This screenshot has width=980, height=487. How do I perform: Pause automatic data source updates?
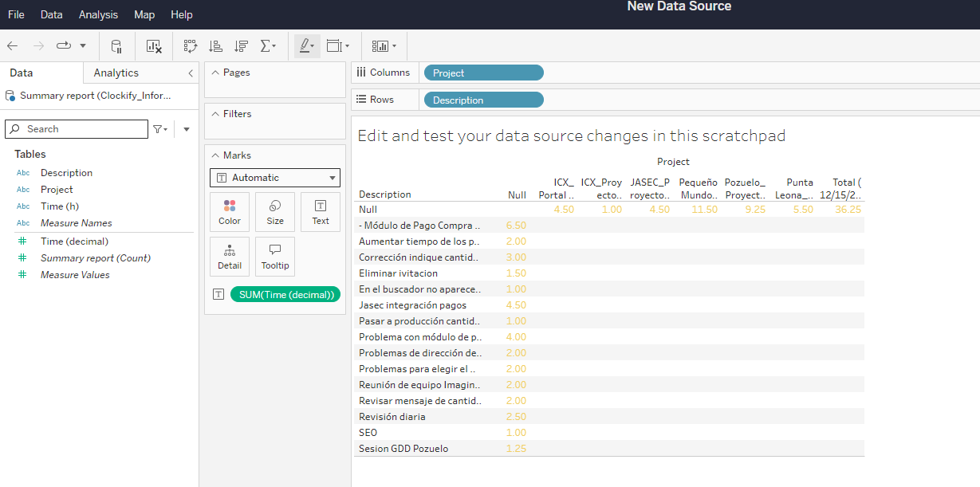coord(116,45)
